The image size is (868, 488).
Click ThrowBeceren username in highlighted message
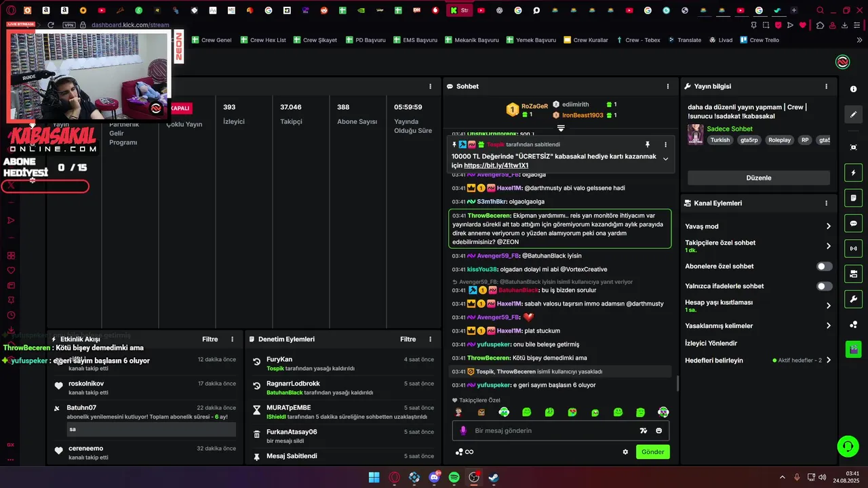(x=488, y=216)
